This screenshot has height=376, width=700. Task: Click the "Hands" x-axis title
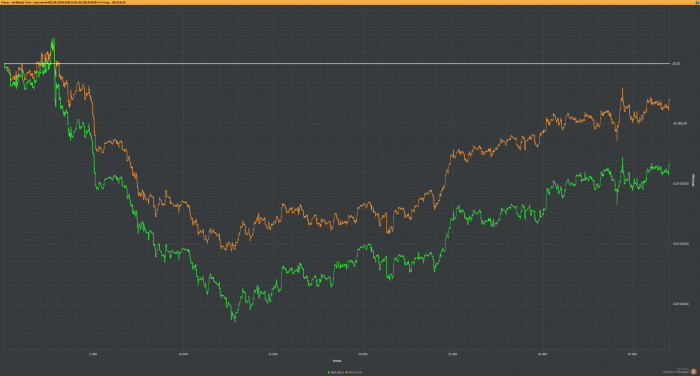337,361
